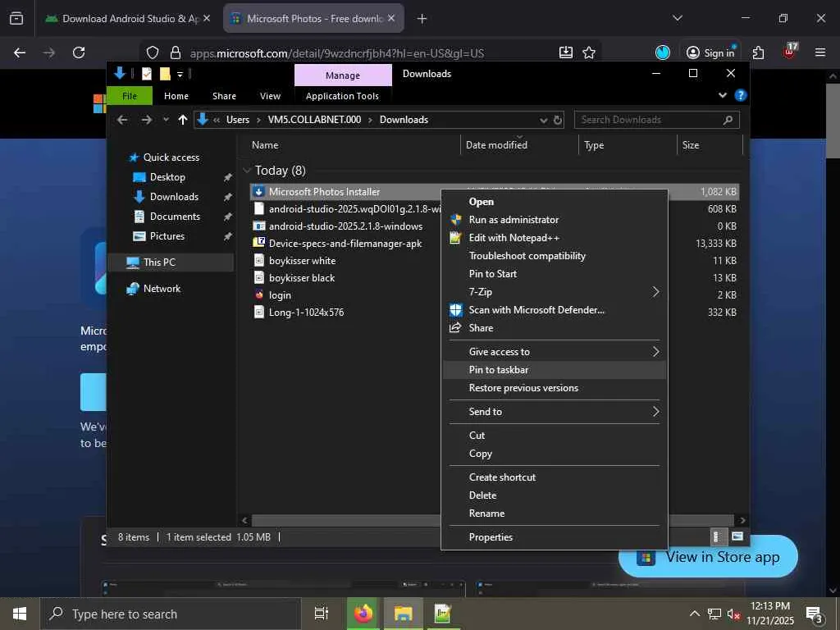Open the File ribbon tab
This screenshot has width=840, height=630.
point(130,96)
